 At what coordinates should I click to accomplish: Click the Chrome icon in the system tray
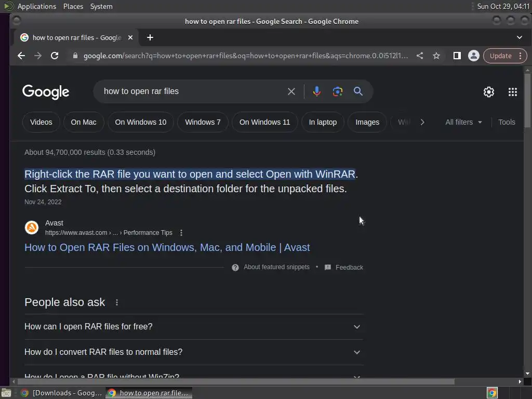(x=492, y=393)
